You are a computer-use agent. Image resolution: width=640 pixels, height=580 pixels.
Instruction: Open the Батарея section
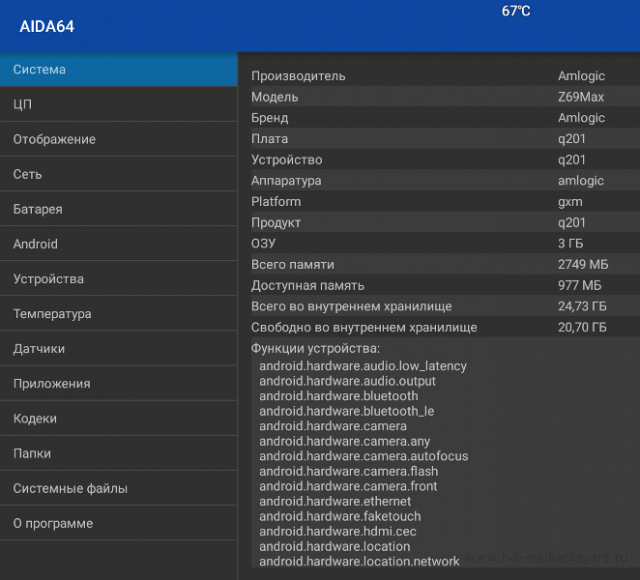[118, 209]
